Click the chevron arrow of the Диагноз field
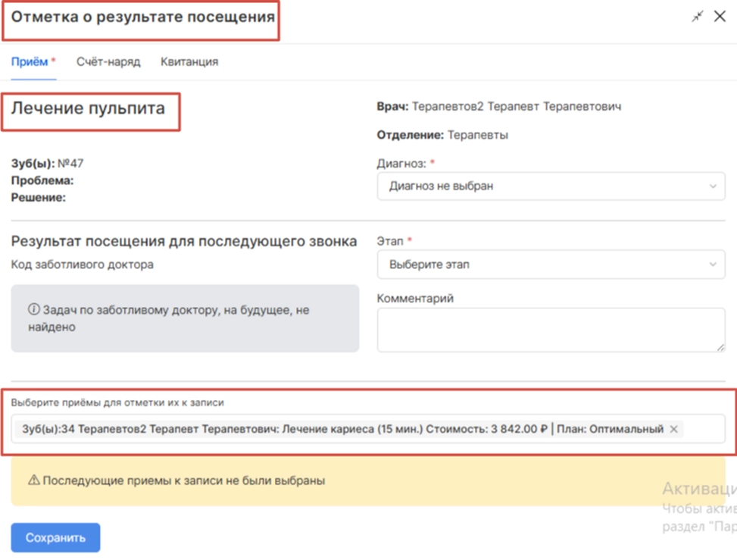Image resolution: width=737 pixels, height=560 pixels. [712, 186]
